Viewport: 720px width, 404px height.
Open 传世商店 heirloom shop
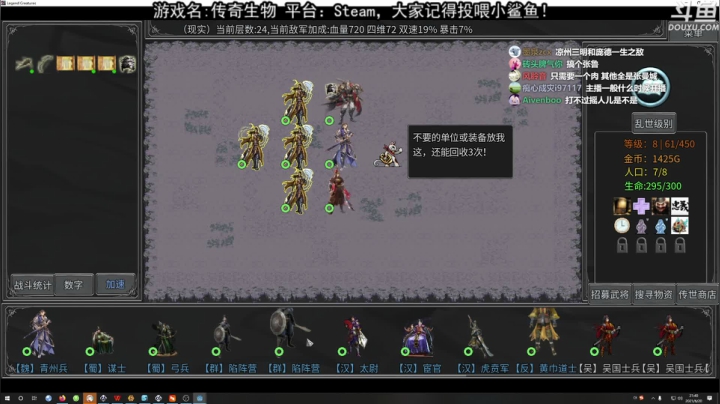pyautogui.click(x=697, y=295)
